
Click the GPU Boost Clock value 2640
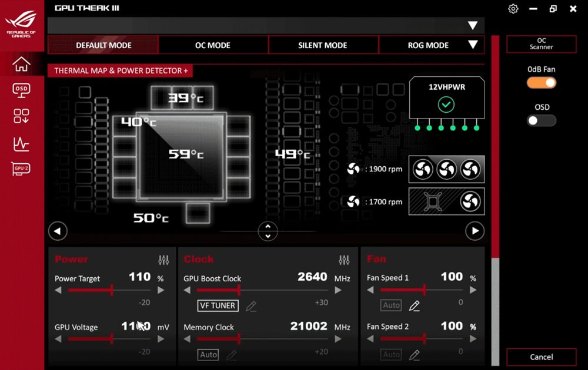click(312, 277)
